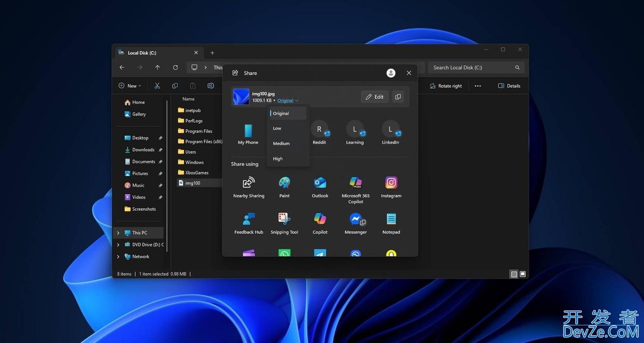The width and height of the screenshot is (644, 343).
Task: Expand DVD Drive (D:) tree node
Action: click(x=118, y=245)
